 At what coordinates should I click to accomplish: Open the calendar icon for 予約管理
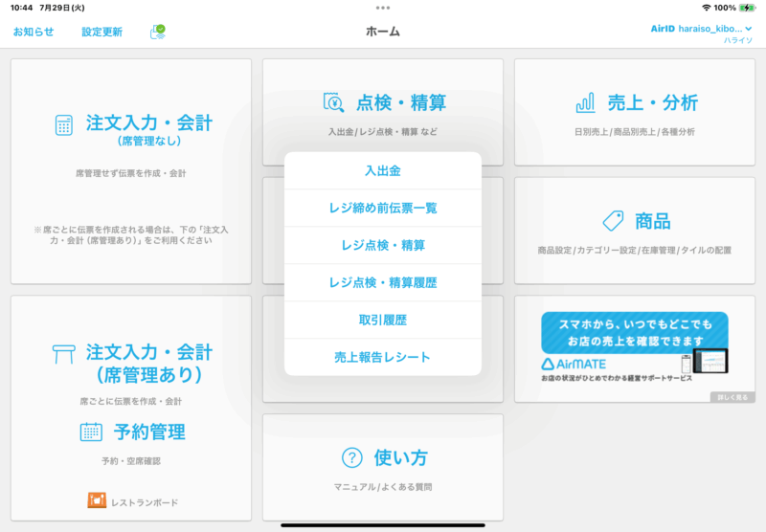click(91, 432)
